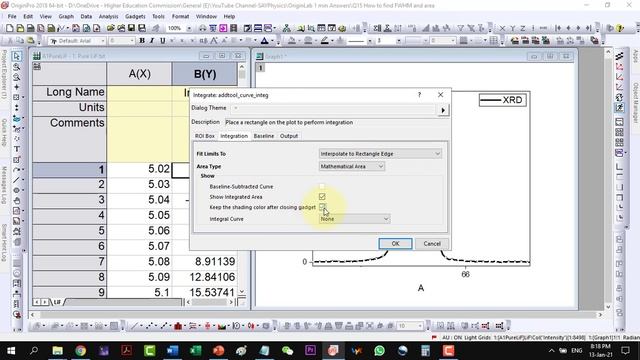This screenshot has height=360, width=640.
Task: Click the Save project toolbar icon
Action: pos(131,28)
